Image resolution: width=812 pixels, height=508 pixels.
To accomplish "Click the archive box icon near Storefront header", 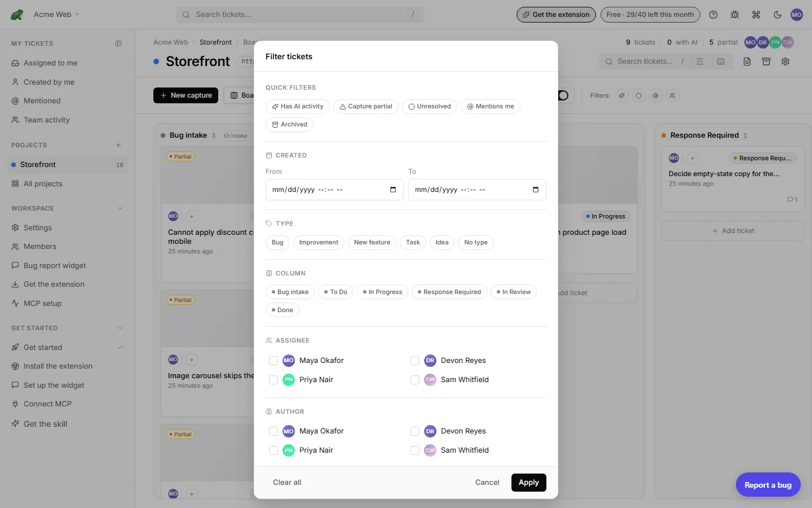I will click(x=766, y=62).
